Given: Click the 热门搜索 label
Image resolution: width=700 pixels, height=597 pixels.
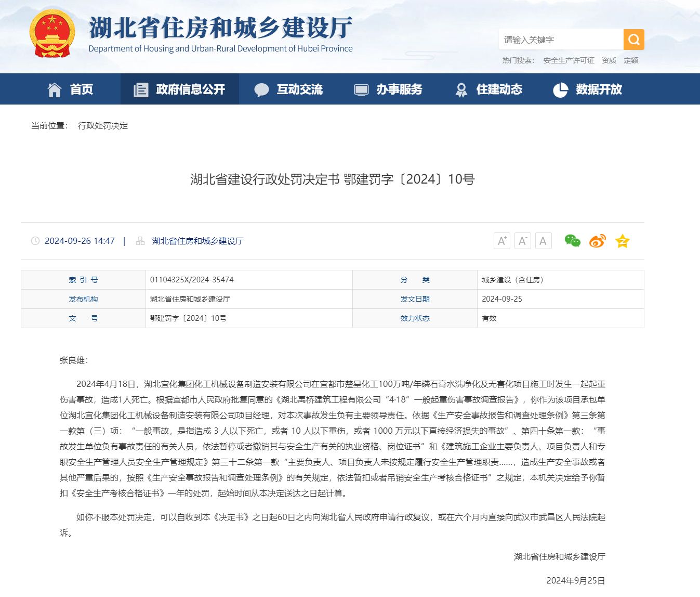Looking at the screenshot, I should click(518, 60).
